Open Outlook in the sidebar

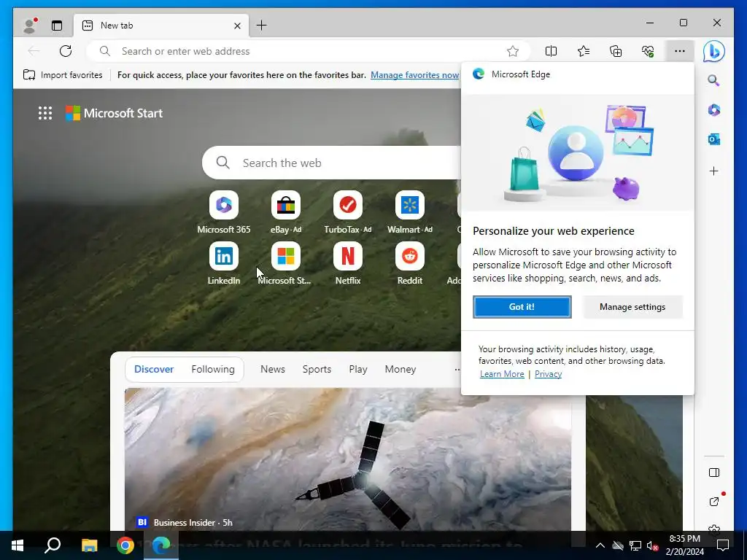pos(713,139)
